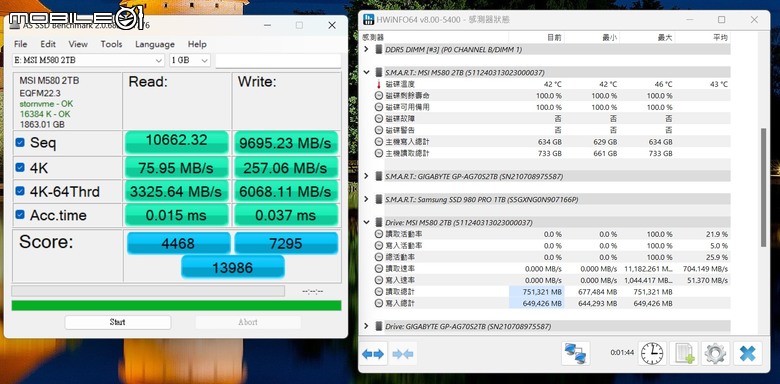Uncheck the 4K test checkbox
The width and height of the screenshot is (780, 384).
(20, 168)
